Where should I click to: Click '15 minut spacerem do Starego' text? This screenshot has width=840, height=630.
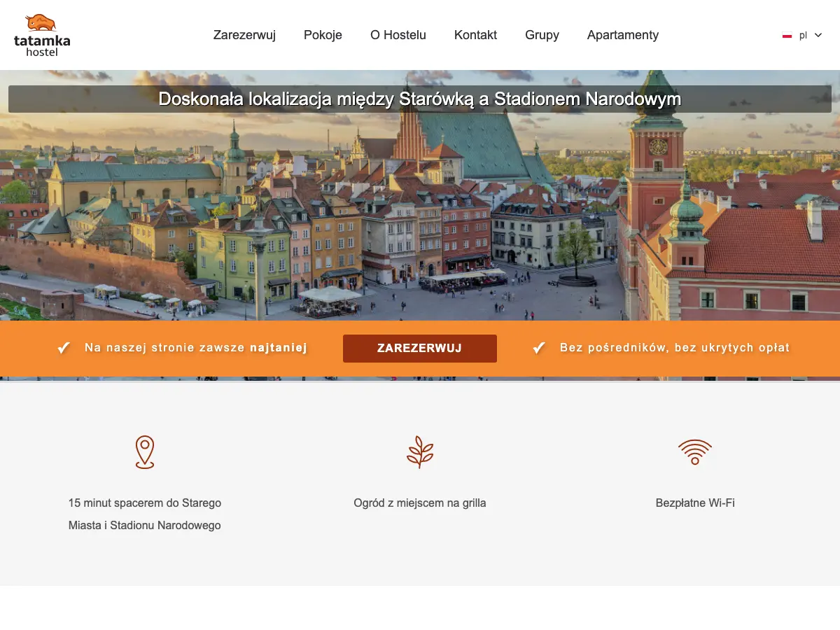click(x=145, y=503)
